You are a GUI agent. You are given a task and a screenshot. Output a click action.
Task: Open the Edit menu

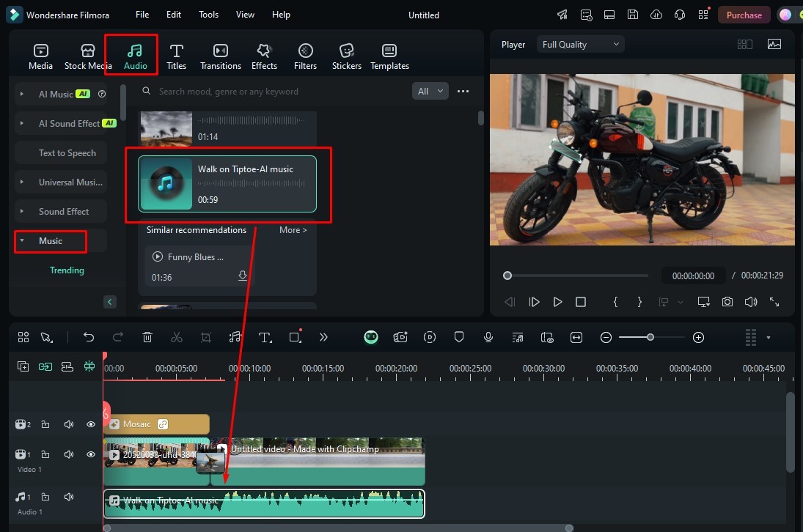coord(173,15)
